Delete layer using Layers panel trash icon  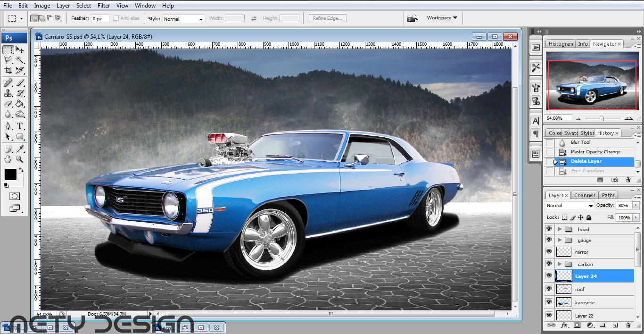pos(628,326)
